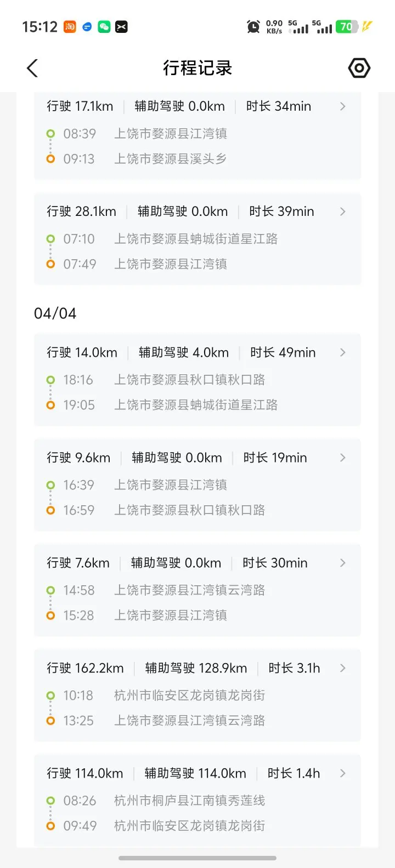Tap the Taobao notification icon
This screenshot has width=395, height=868.
pyautogui.click(x=70, y=27)
